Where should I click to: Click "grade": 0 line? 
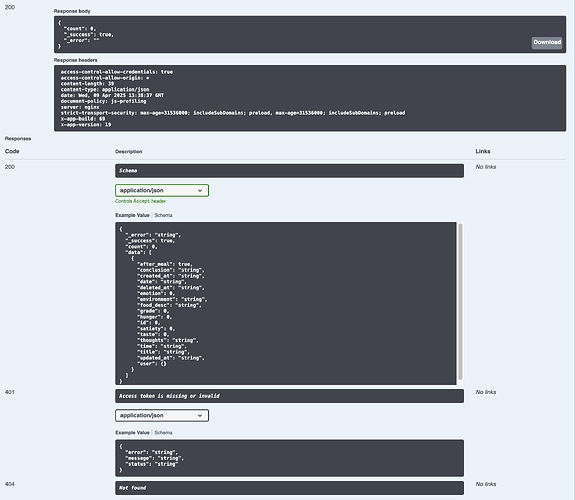pos(153,311)
